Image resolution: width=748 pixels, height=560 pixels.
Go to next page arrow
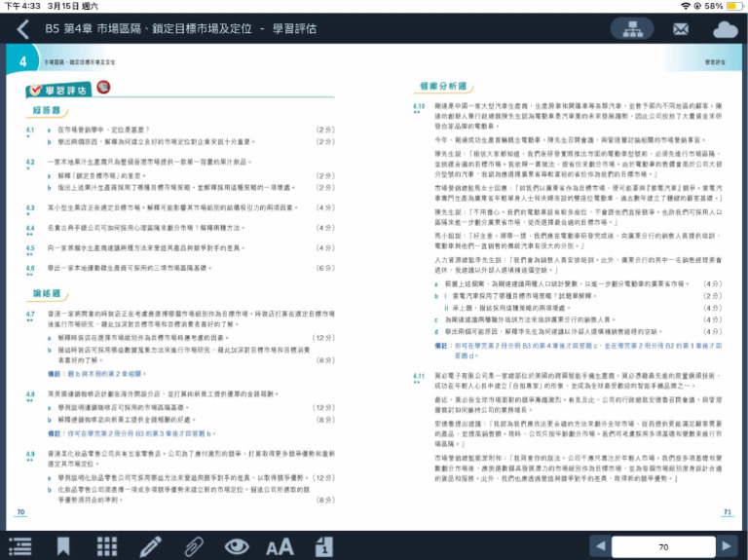(727, 546)
